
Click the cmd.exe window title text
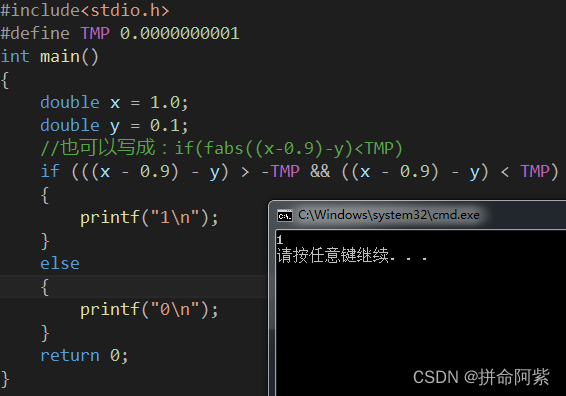coord(389,215)
